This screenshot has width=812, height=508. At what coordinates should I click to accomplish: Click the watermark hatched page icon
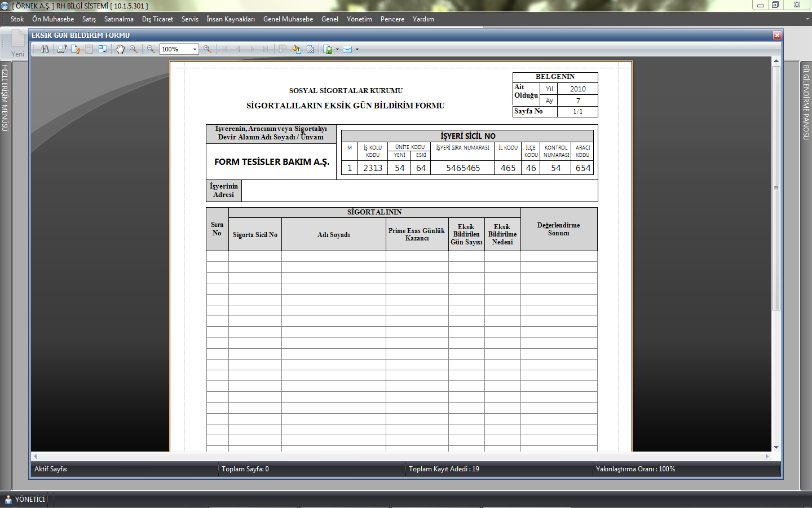pyautogui.click(x=310, y=49)
